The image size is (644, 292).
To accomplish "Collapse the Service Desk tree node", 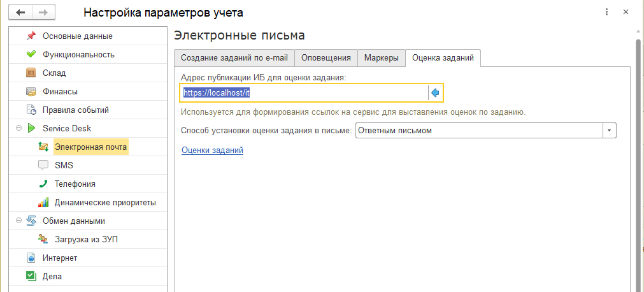I will click(x=18, y=129).
